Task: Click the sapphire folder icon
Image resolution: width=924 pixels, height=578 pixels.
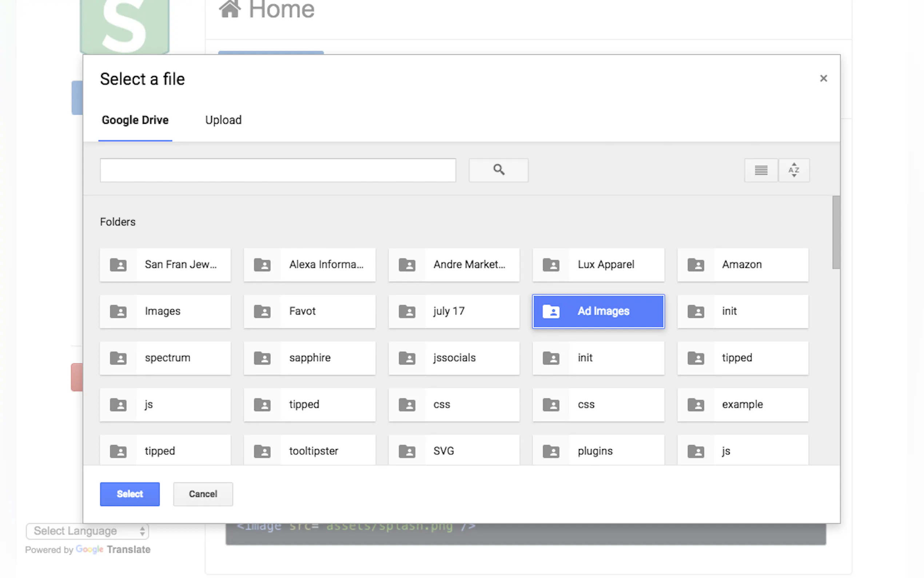Action: pyautogui.click(x=262, y=358)
